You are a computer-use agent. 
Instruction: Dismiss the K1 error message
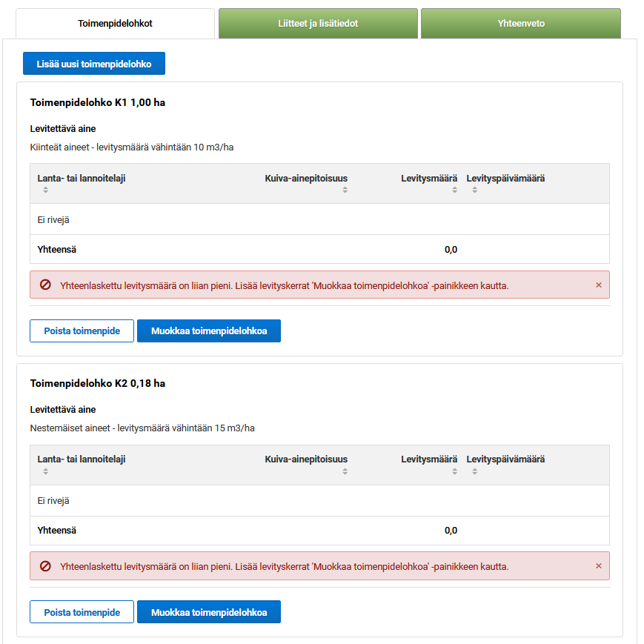599,285
